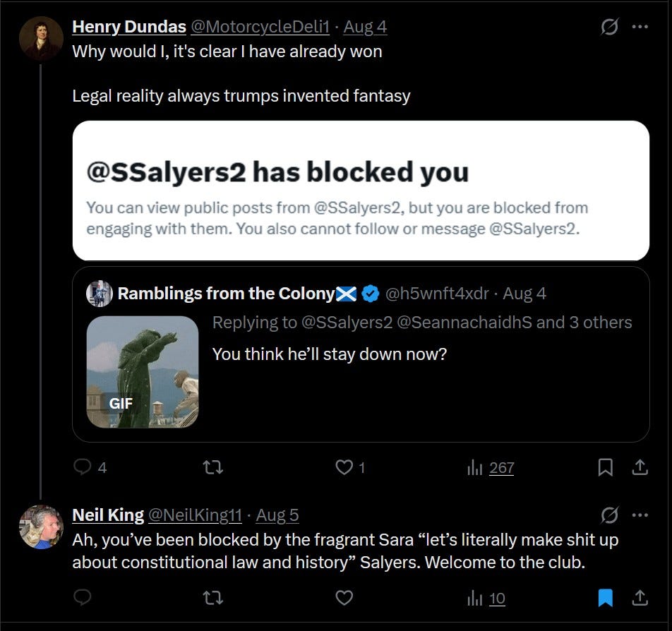Like Henry Dundas's post

click(x=349, y=467)
